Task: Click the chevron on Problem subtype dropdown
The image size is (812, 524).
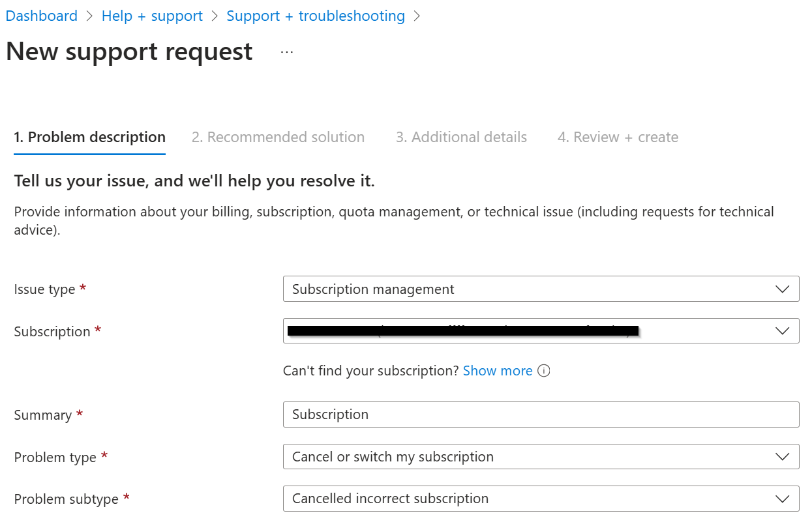Action: (783, 499)
